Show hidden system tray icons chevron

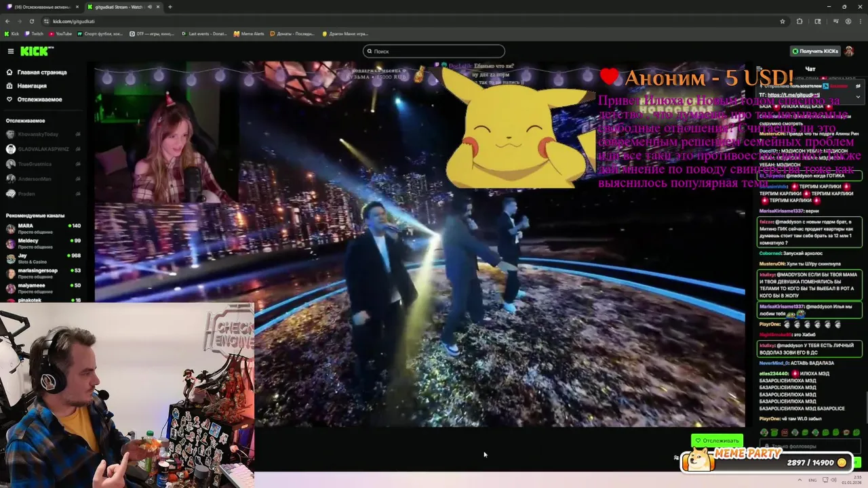tap(800, 480)
